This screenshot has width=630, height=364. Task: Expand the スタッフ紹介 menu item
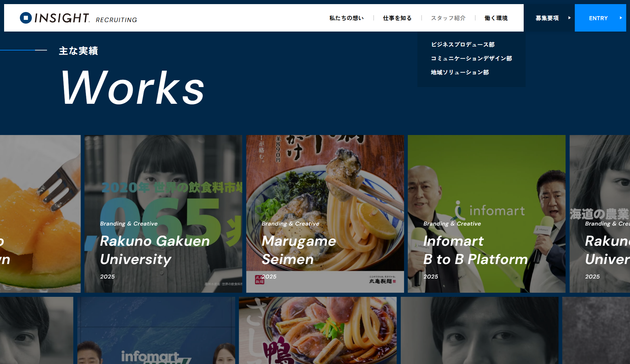click(x=448, y=18)
